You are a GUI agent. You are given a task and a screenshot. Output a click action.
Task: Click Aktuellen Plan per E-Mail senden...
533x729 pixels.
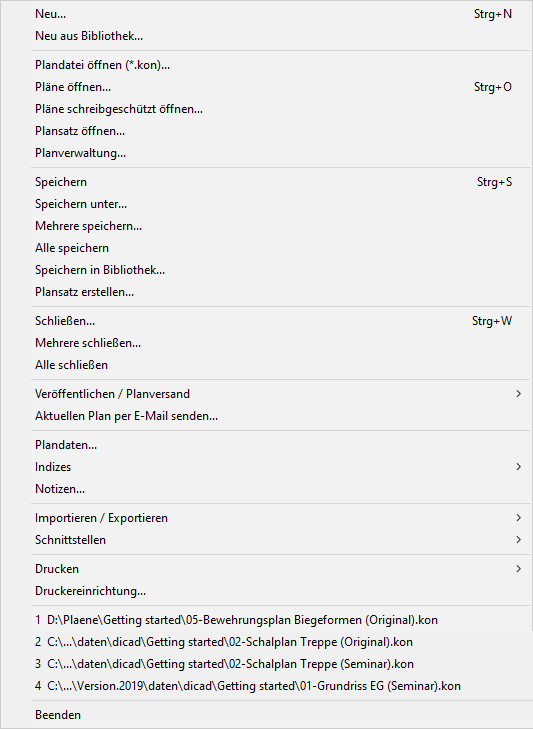(x=280, y=416)
